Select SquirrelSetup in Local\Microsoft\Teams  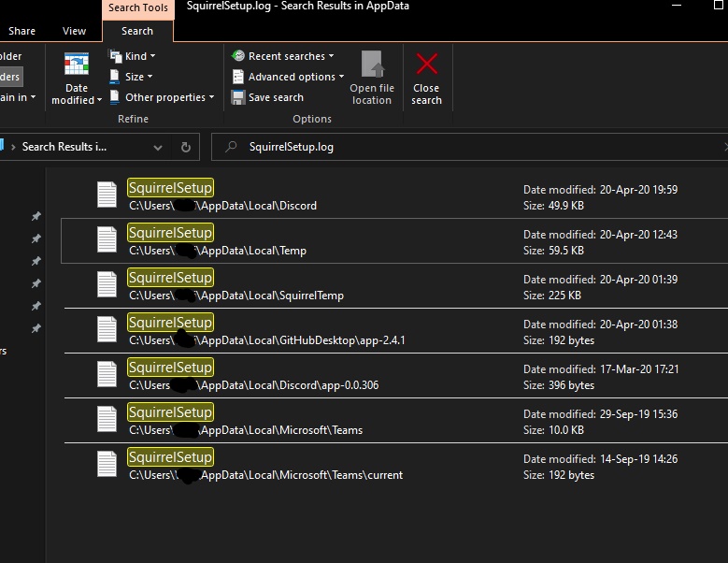tap(170, 412)
